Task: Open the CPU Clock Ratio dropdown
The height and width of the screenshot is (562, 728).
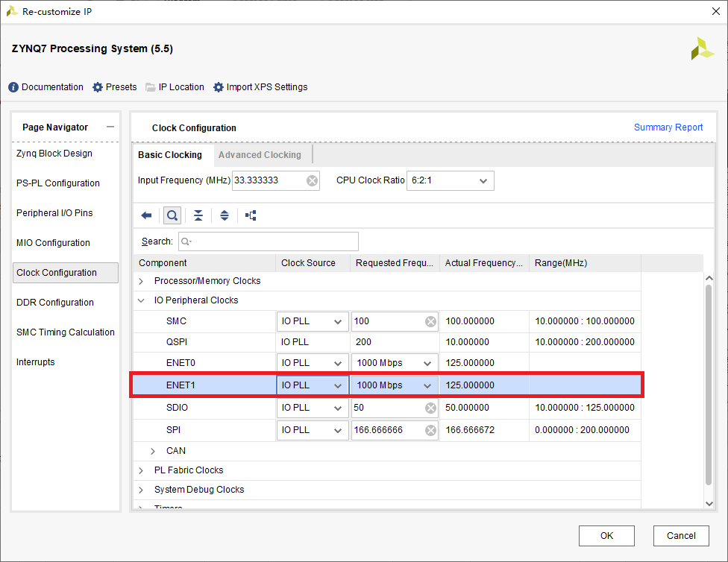Action: click(x=483, y=180)
